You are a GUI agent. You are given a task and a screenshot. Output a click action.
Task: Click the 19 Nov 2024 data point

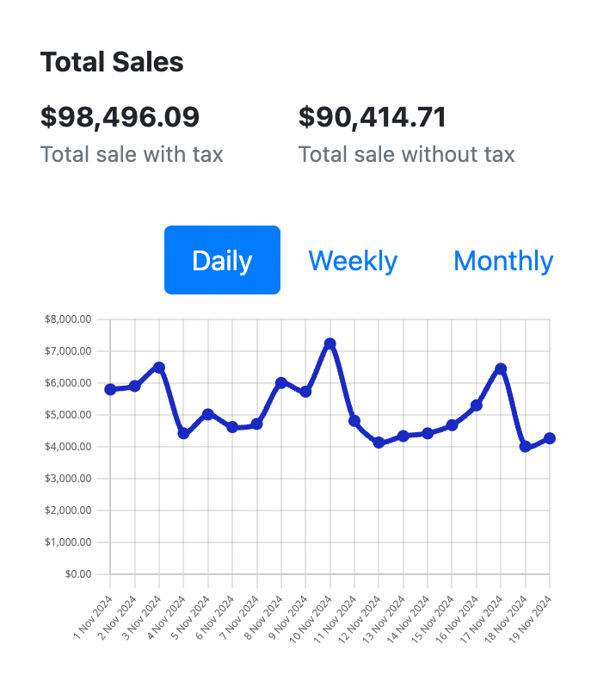coord(550,438)
